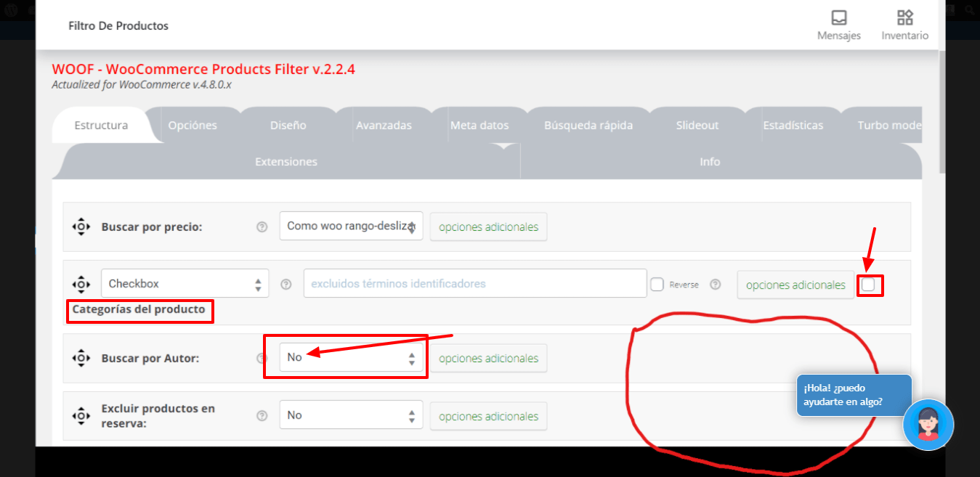The width and height of the screenshot is (980, 477).
Task: Switch to the Extensiones tab
Action: [x=286, y=161]
